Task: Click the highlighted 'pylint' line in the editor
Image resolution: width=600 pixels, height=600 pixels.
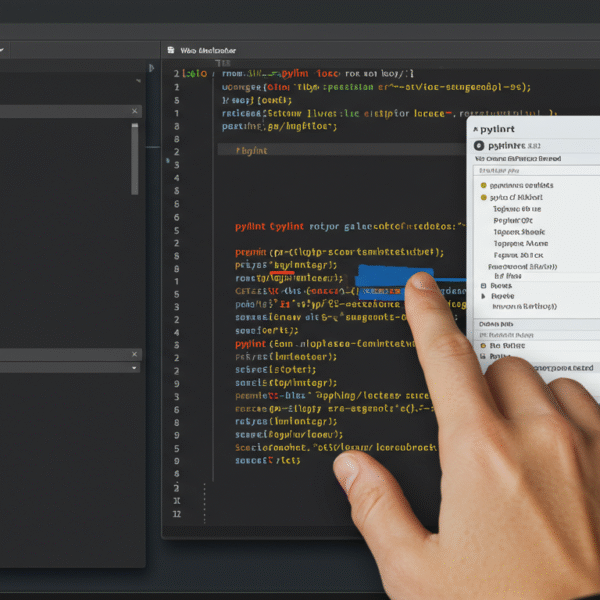Action: (250, 150)
